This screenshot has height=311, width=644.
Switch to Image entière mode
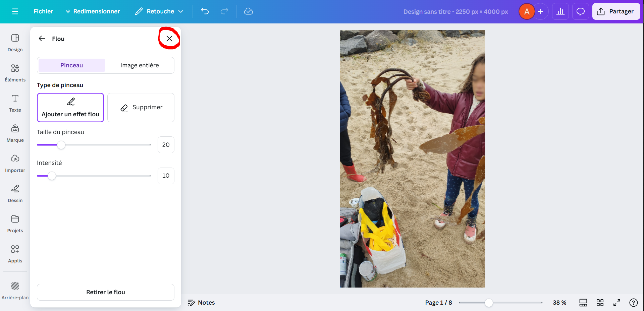tap(140, 65)
